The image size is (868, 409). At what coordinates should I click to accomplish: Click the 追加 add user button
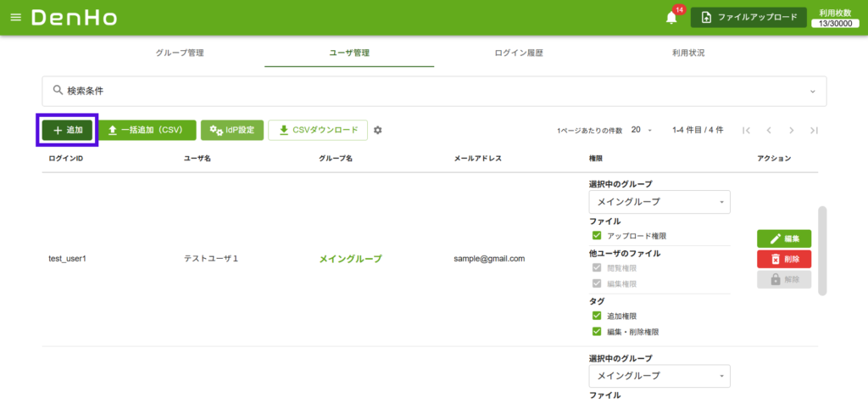(x=68, y=130)
